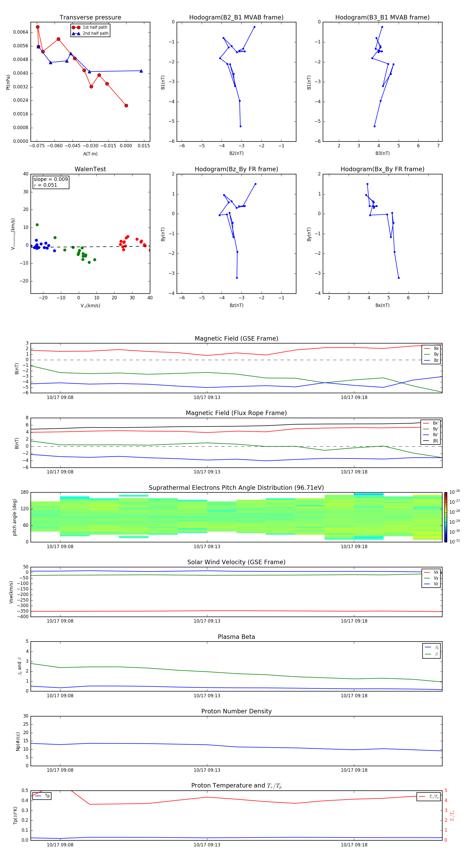Select the "A(T·m)" x-axis label
This screenshot has height=868, width=473.
point(90,154)
